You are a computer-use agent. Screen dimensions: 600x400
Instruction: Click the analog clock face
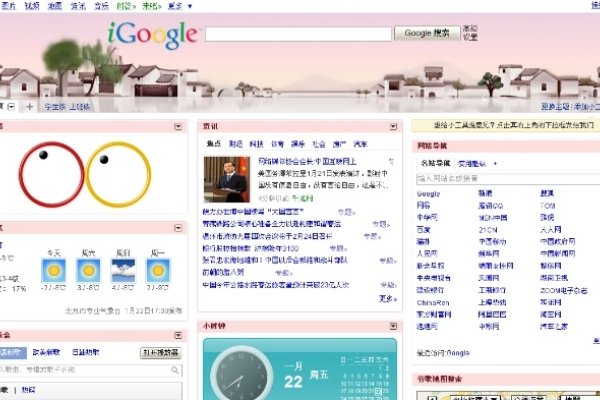coord(241,375)
